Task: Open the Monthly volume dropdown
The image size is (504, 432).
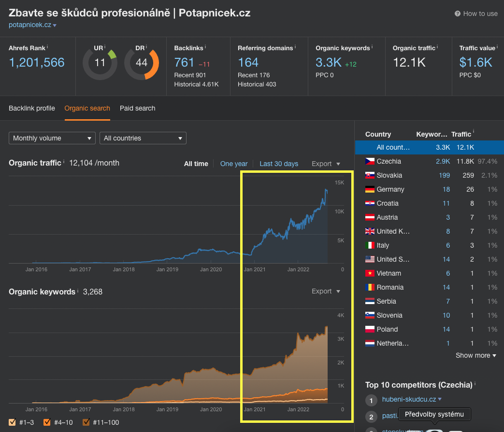Action: click(x=52, y=138)
